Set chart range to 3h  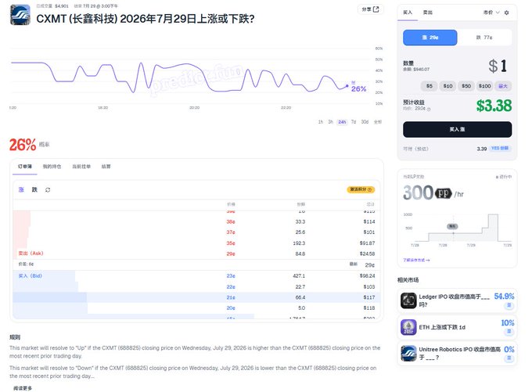pos(330,122)
